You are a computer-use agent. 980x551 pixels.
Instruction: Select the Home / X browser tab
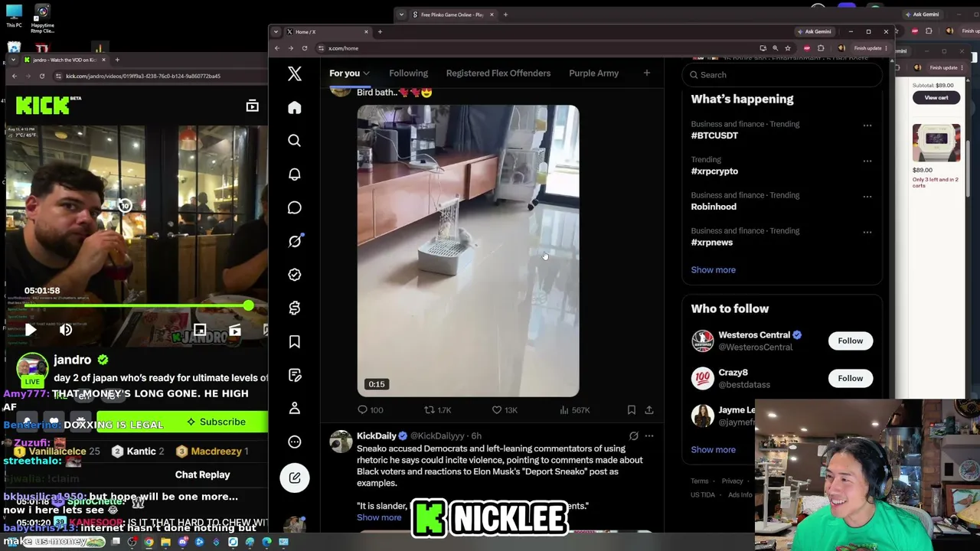pos(327,32)
